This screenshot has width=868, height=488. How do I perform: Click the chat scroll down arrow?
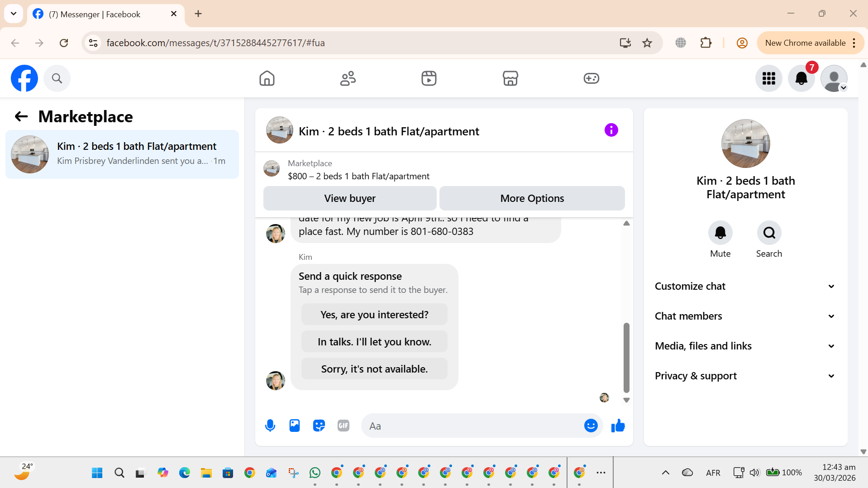(x=626, y=400)
